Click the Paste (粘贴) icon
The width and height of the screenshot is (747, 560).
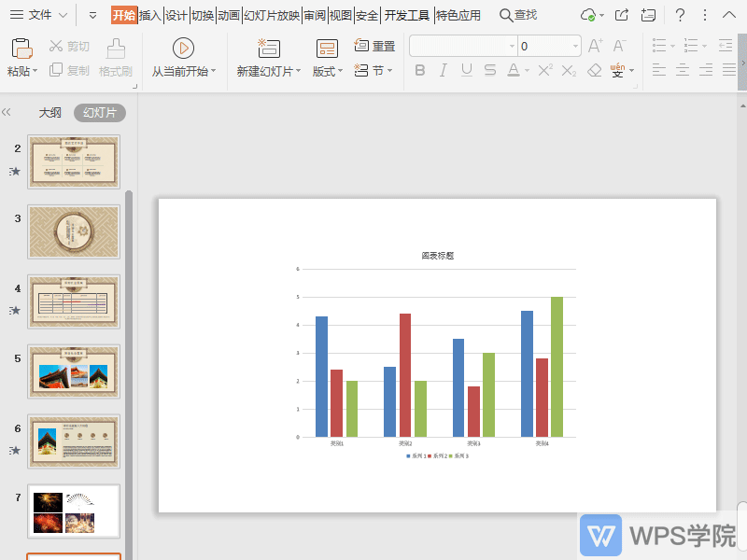point(21,49)
